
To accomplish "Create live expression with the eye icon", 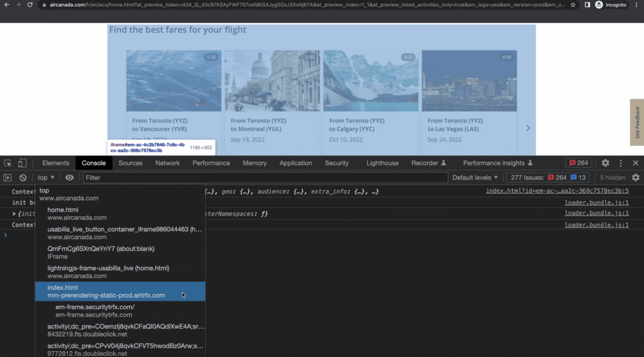I will tap(69, 178).
